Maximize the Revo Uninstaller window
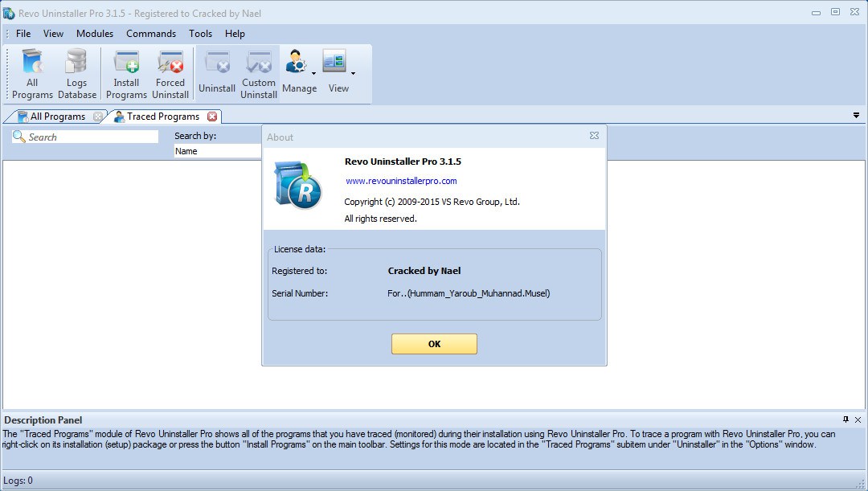The height and width of the screenshot is (491, 868). [835, 11]
